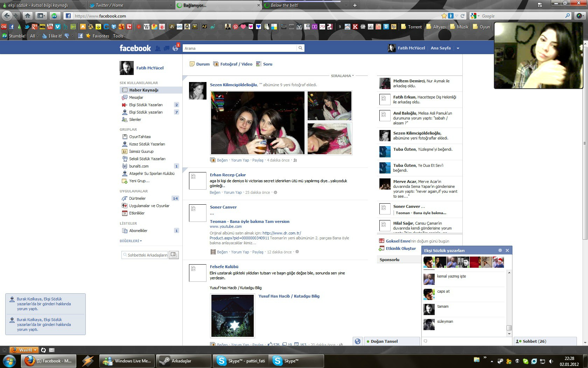The image size is (588, 368).
Task: Expand the SIRALAMA sort dropdown
Action: (342, 76)
